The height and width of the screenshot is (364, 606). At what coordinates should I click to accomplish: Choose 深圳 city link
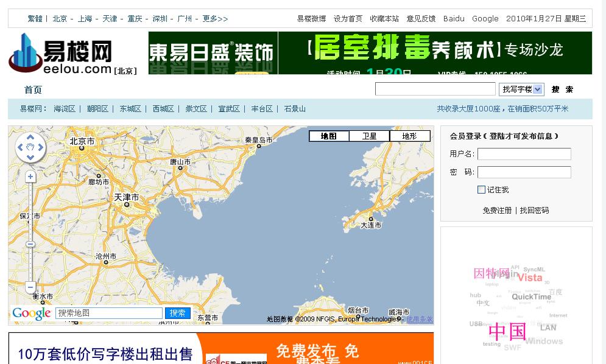coord(160,18)
